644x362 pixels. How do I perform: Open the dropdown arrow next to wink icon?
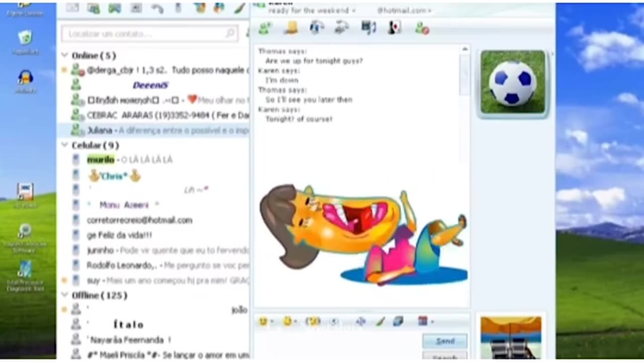tap(295, 322)
